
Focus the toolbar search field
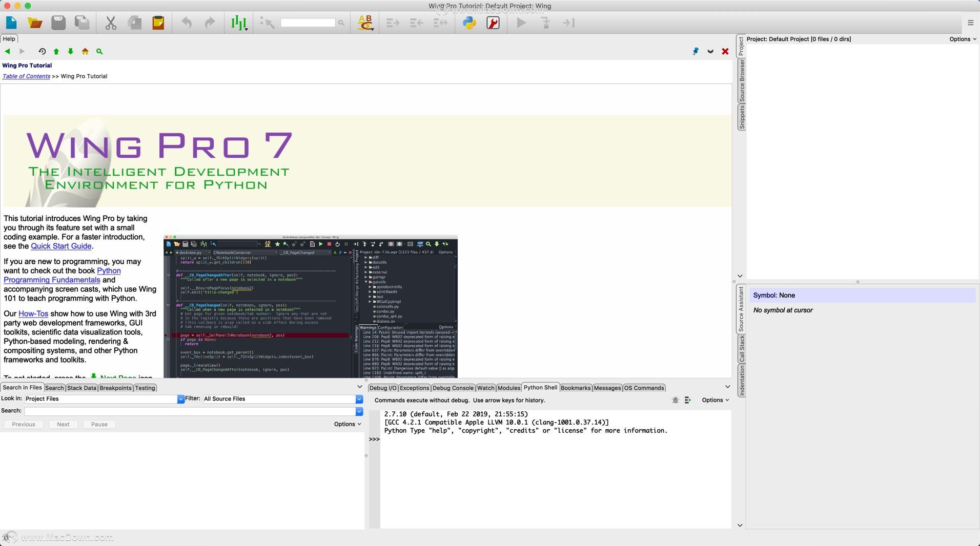(x=308, y=23)
